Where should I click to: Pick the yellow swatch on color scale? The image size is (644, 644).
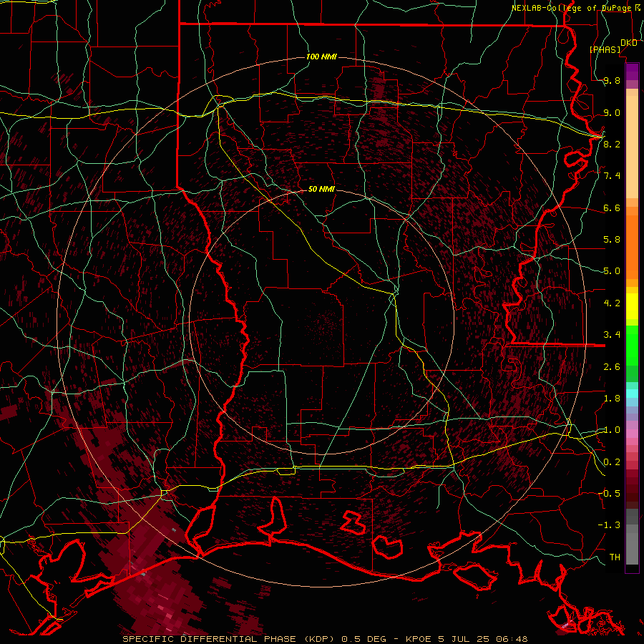[632, 306]
